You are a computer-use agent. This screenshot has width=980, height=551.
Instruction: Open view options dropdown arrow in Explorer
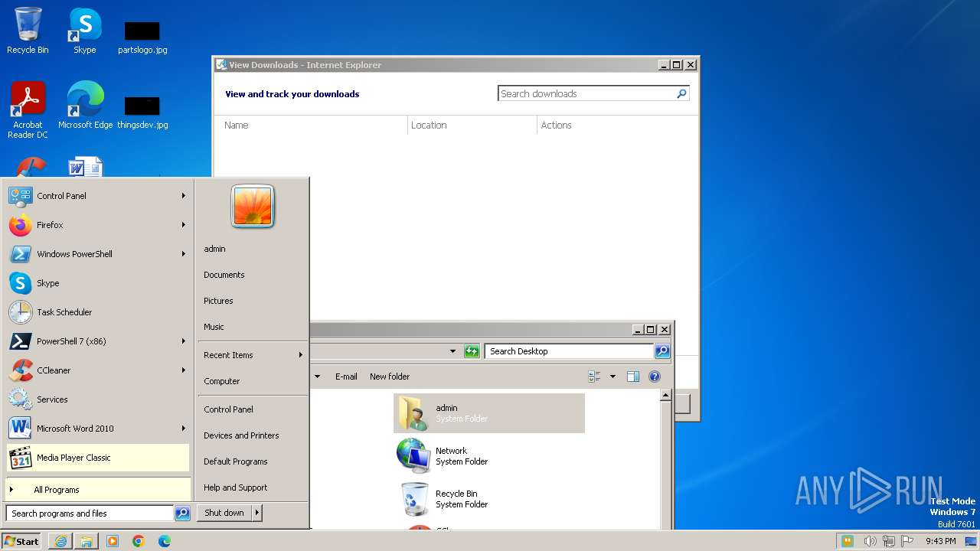point(612,377)
